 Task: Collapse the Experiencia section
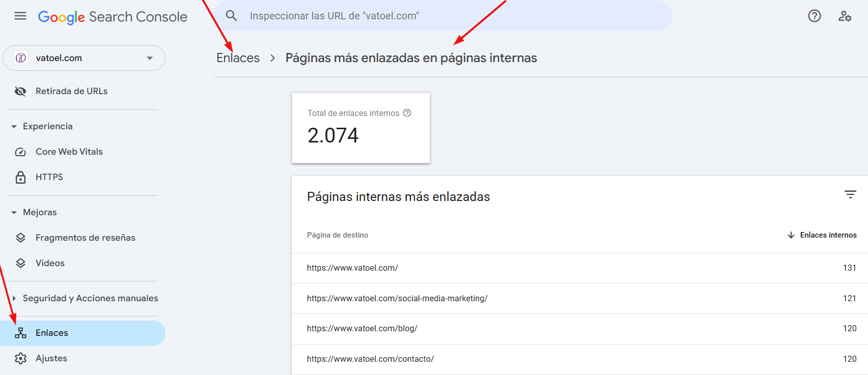tap(14, 126)
